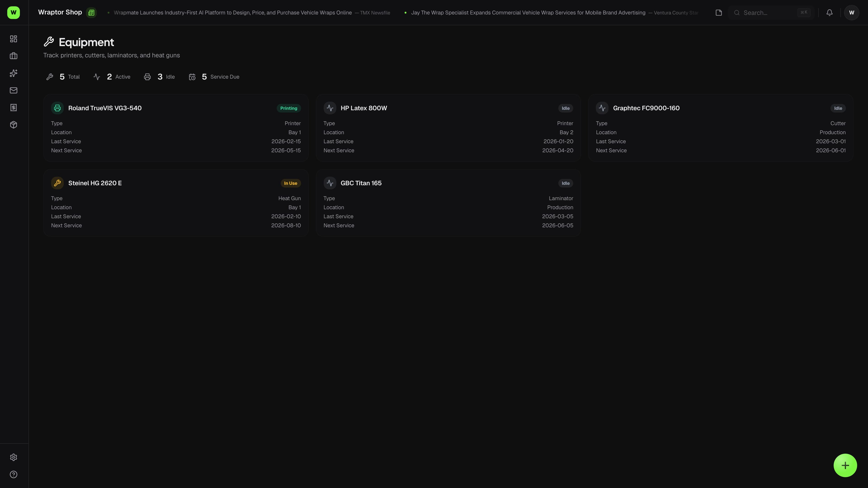Image resolution: width=868 pixels, height=488 pixels.
Task: Open the Graphtec FC9000-160 card title
Action: pos(646,108)
